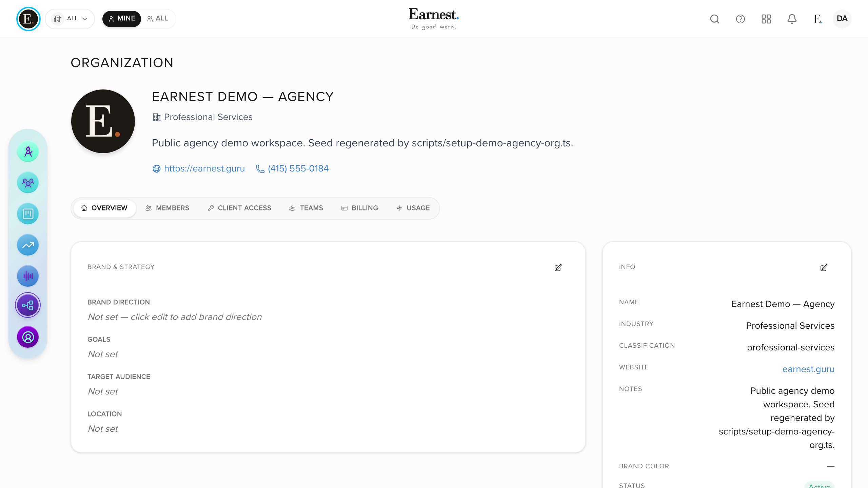Viewport: 868px width, 488px height.
Task: Click the ORGANIZATION page heading
Action: [x=122, y=63]
